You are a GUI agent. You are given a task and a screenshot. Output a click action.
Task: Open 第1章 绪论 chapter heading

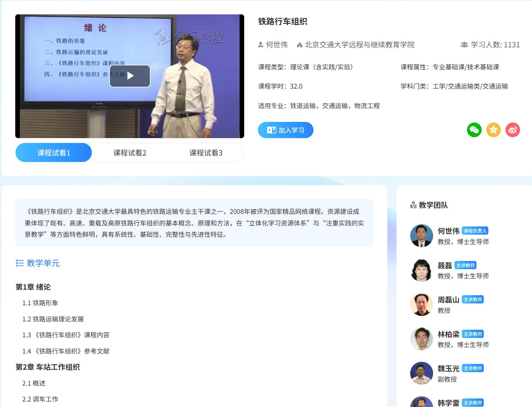pos(33,287)
